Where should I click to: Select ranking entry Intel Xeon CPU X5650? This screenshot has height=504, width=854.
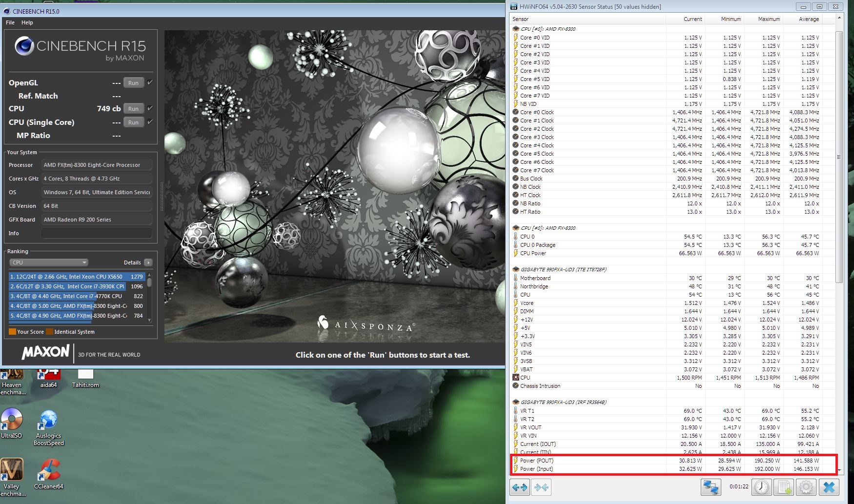pos(77,277)
